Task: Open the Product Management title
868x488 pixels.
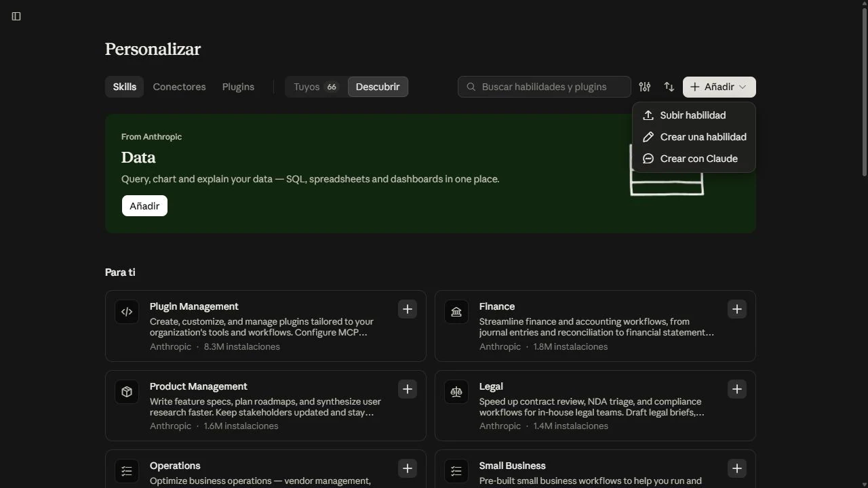Action: pyautogui.click(x=199, y=386)
